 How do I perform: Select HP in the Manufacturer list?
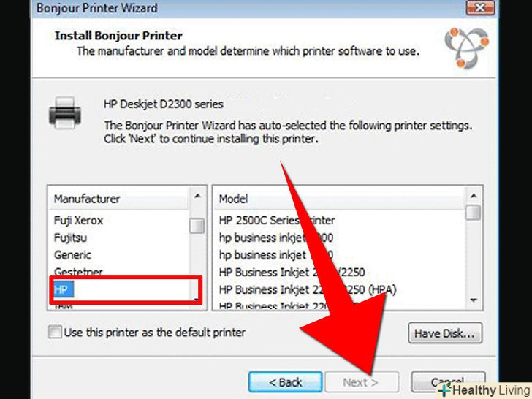(63, 289)
